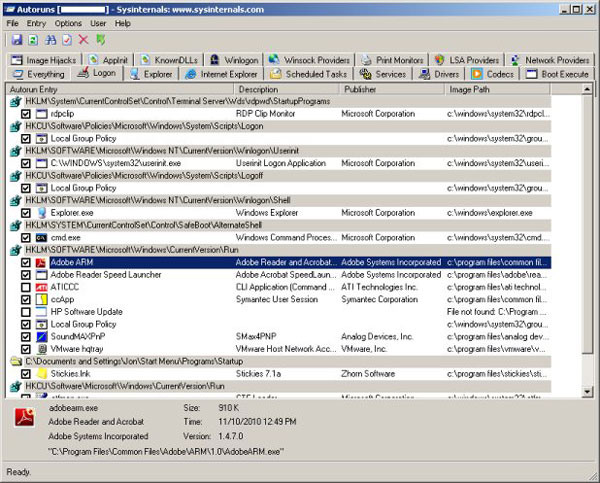Uncheck the ccApp checkbox
The image size is (600, 483).
(26, 299)
